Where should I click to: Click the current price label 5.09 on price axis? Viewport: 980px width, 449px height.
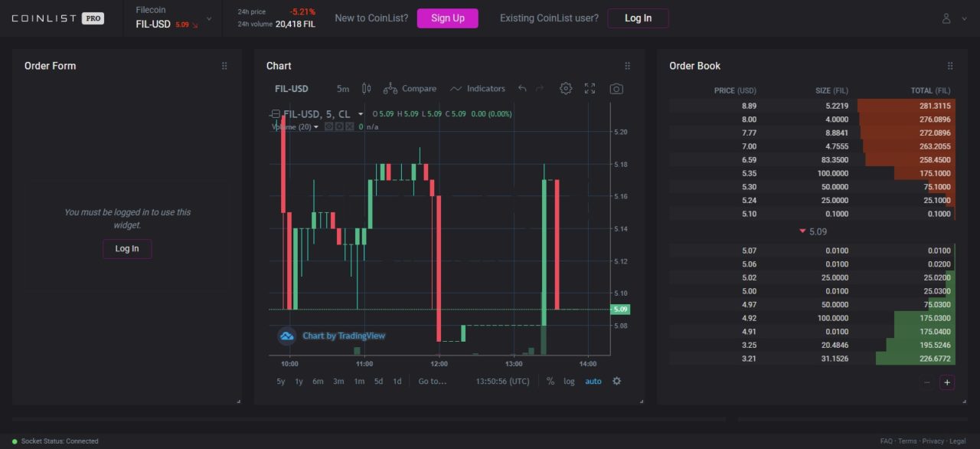coord(620,310)
